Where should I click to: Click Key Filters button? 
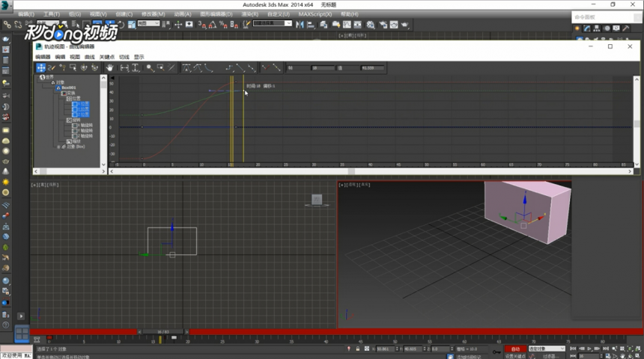[549, 356]
